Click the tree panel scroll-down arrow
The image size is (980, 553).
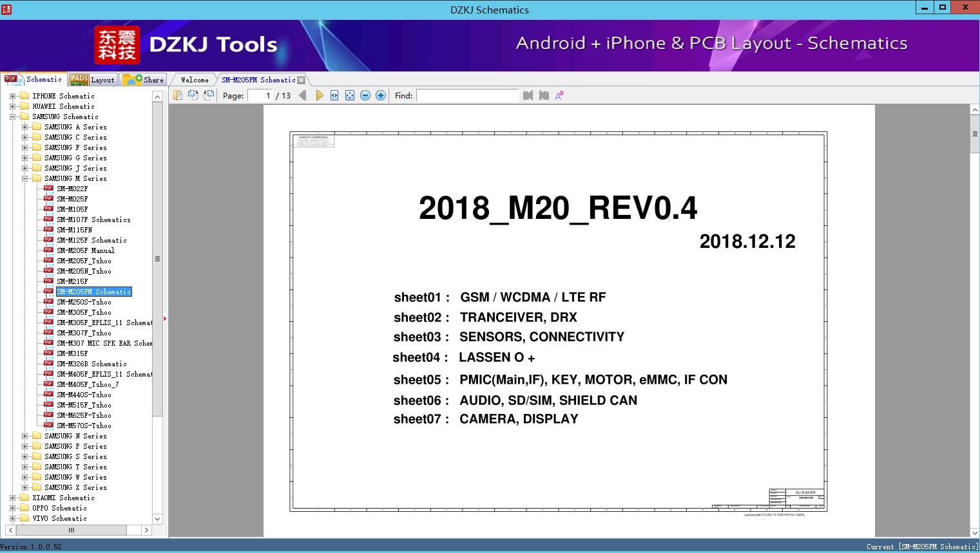(x=158, y=519)
